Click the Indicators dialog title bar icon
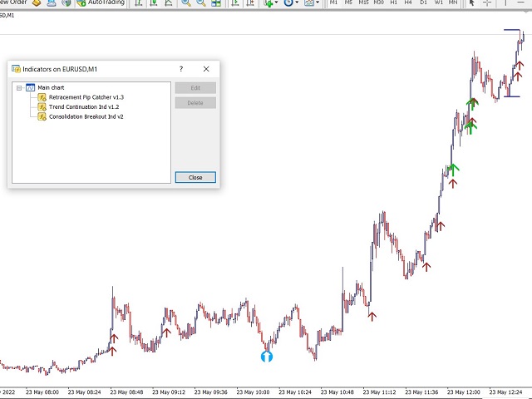The image size is (532, 399). click(16, 69)
